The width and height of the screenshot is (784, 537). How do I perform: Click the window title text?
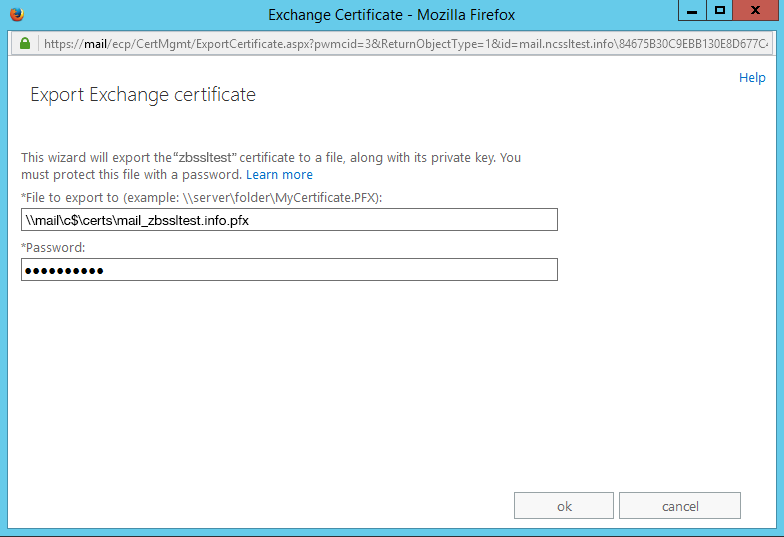[x=392, y=15]
